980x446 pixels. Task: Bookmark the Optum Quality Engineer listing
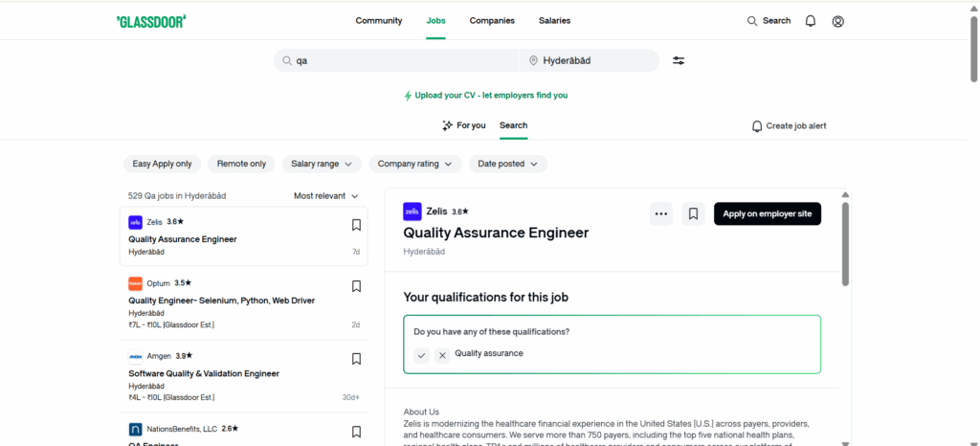356,286
